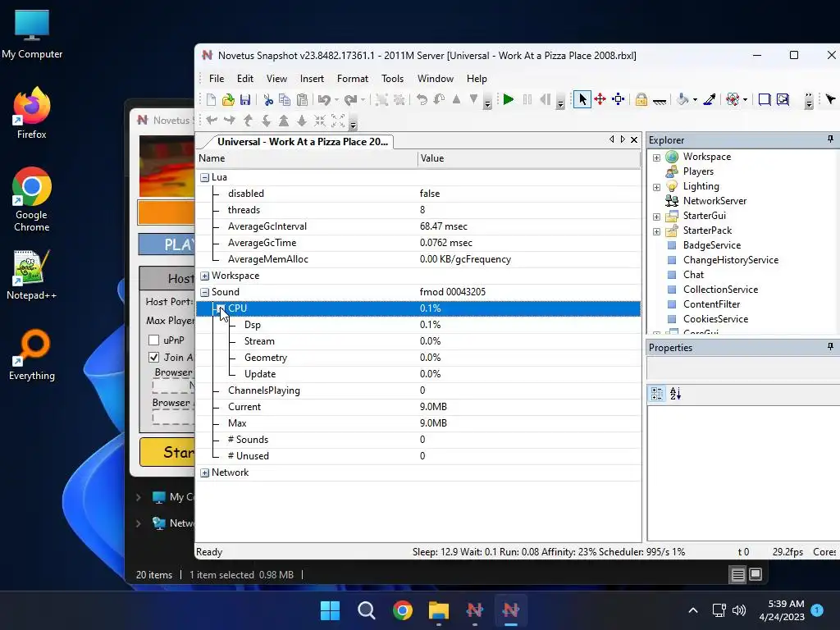This screenshot has height=630, width=840.
Task: Click the Copy icon in the toolbar
Action: 285,99
